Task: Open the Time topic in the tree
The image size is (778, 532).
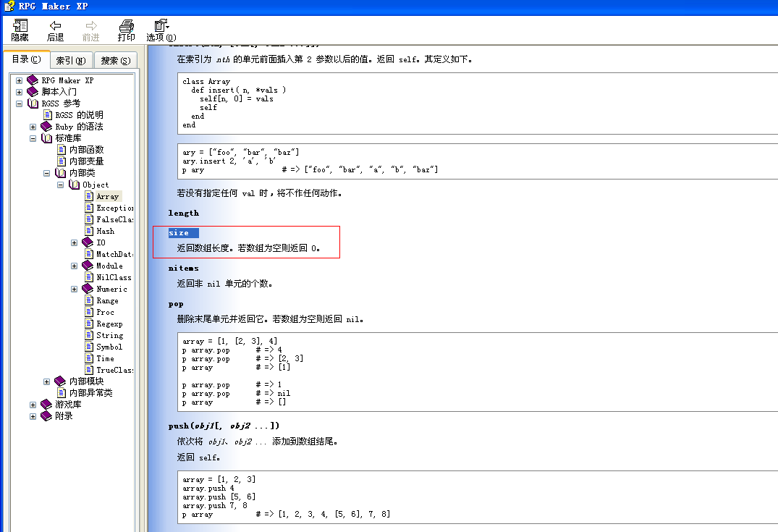Action: pos(105,358)
